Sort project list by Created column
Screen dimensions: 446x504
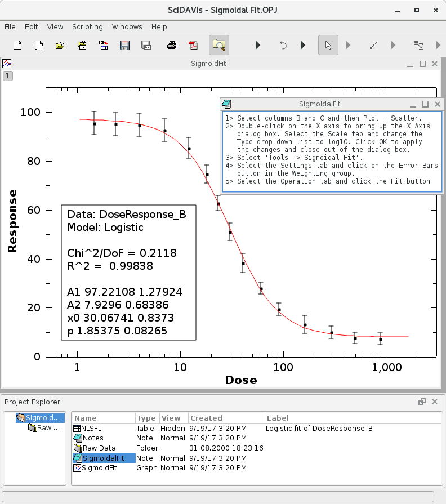pyautogui.click(x=206, y=418)
